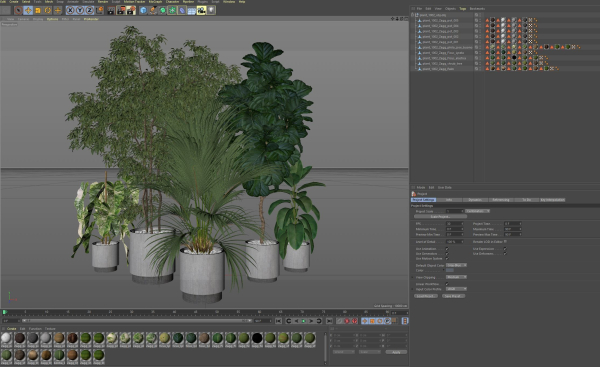The image size is (600, 367).
Task: Activate the Move tool in toolbar
Action: [x=28, y=10]
